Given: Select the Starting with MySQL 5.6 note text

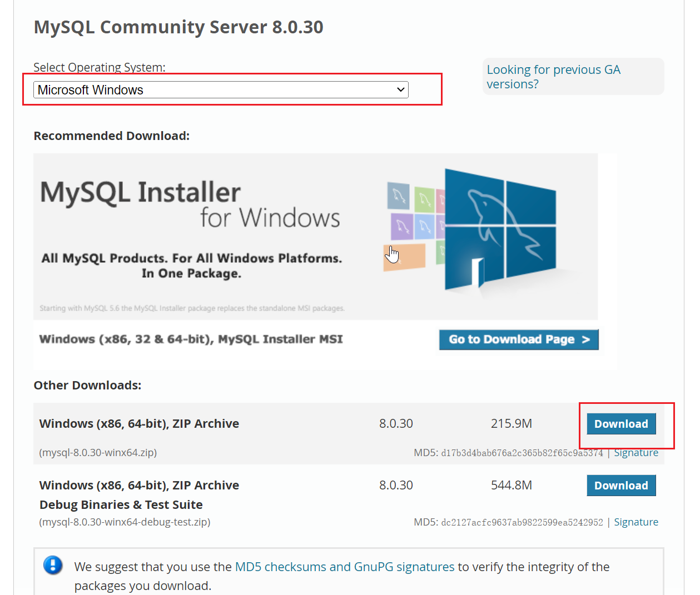Looking at the screenshot, I should pyautogui.click(x=192, y=308).
